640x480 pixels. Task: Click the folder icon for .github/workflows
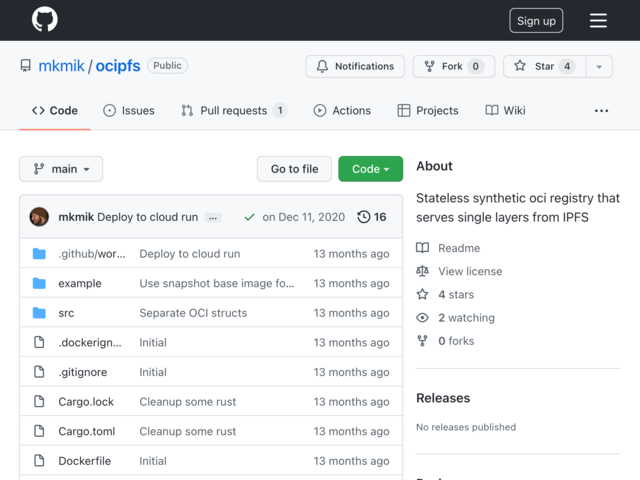[39, 253]
